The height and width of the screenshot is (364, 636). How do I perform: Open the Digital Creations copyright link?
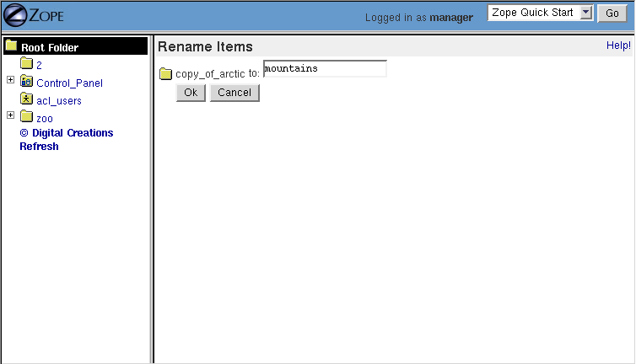tap(67, 133)
